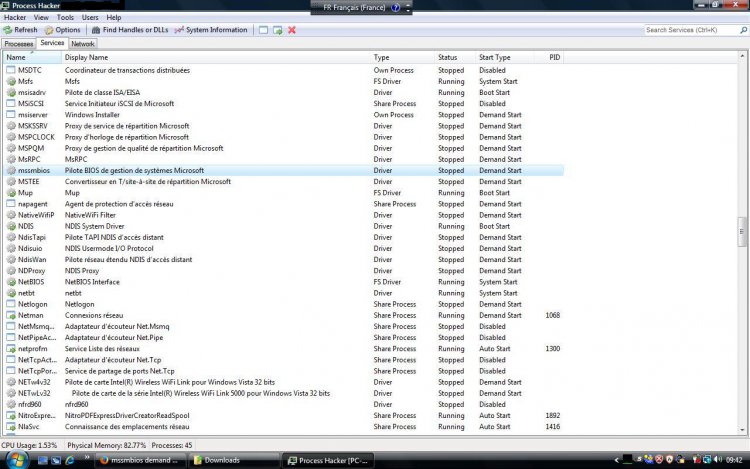This screenshot has height=469, width=750.
Task: Sort by the PID column header
Action: point(549,57)
